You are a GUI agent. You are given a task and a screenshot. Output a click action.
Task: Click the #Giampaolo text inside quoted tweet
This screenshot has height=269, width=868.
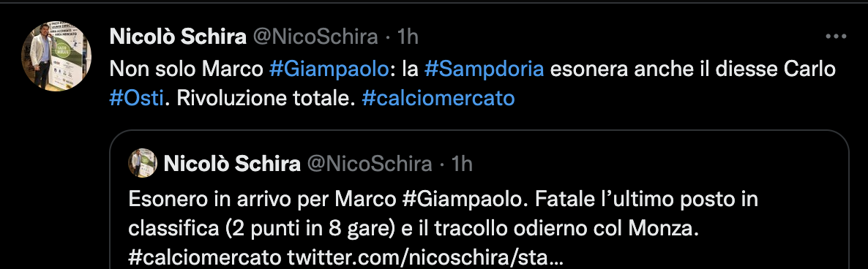click(x=462, y=200)
